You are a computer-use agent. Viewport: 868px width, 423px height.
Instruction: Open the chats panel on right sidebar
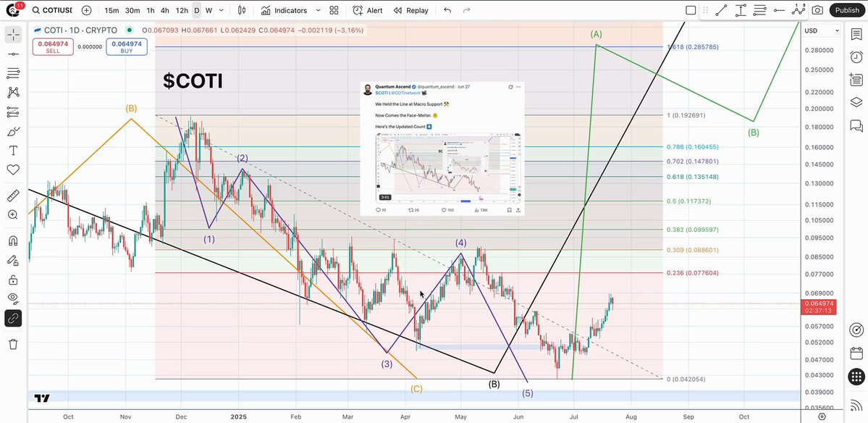856,126
